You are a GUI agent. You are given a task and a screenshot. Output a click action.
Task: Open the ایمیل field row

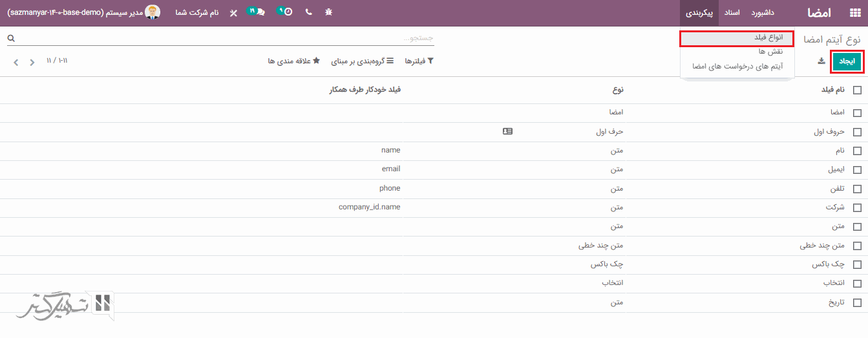[x=434, y=169]
